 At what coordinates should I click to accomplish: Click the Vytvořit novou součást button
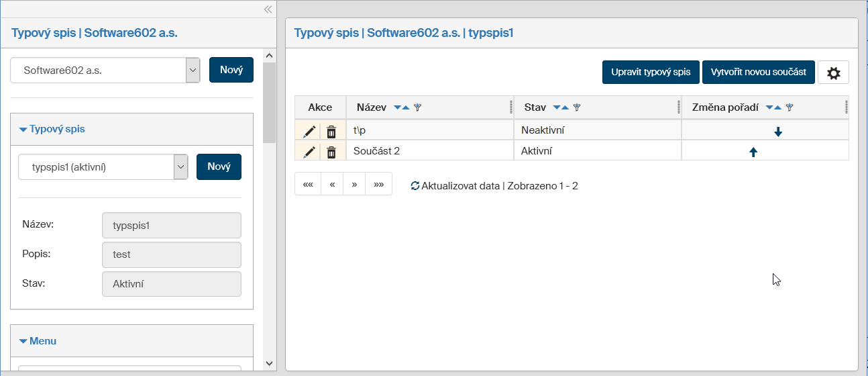click(758, 73)
